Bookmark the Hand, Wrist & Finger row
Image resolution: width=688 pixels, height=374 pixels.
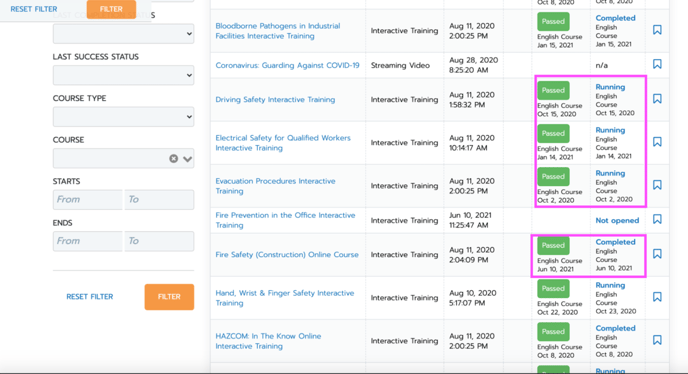657,297
